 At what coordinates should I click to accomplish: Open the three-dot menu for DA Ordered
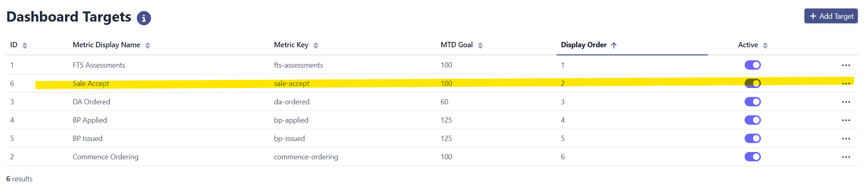(x=846, y=102)
